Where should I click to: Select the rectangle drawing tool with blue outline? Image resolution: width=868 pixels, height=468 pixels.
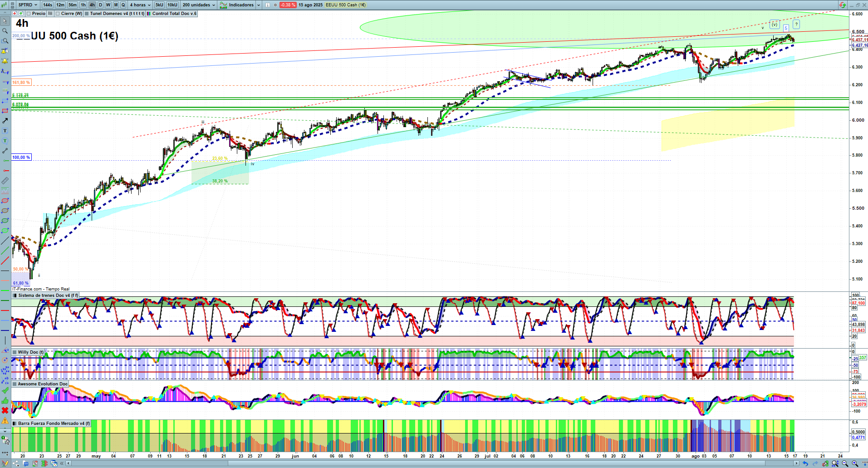coord(5,101)
